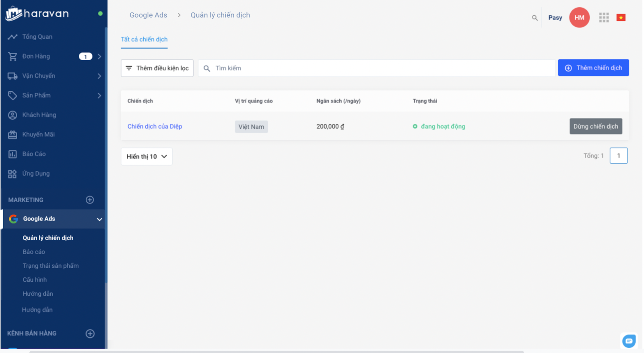The height and width of the screenshot is (353, 644).
Task: Open Báo Cáo from the main sidebar
Action: pyautogui.click(x=34, y=154)
